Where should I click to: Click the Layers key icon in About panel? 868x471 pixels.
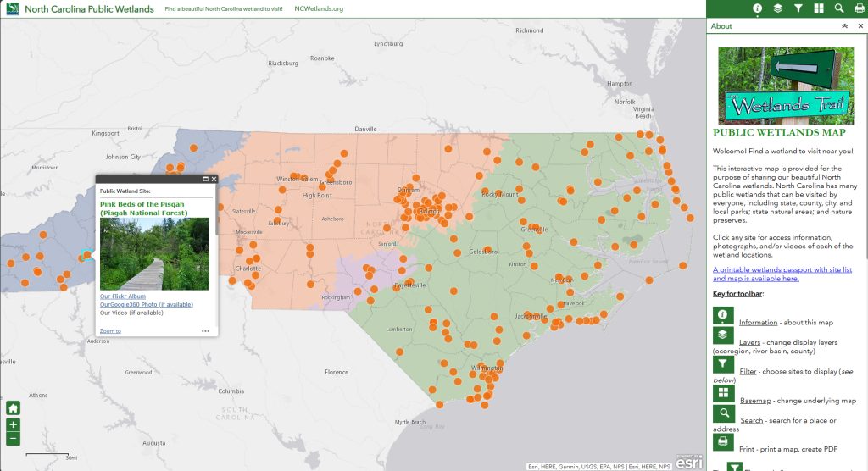723,335
